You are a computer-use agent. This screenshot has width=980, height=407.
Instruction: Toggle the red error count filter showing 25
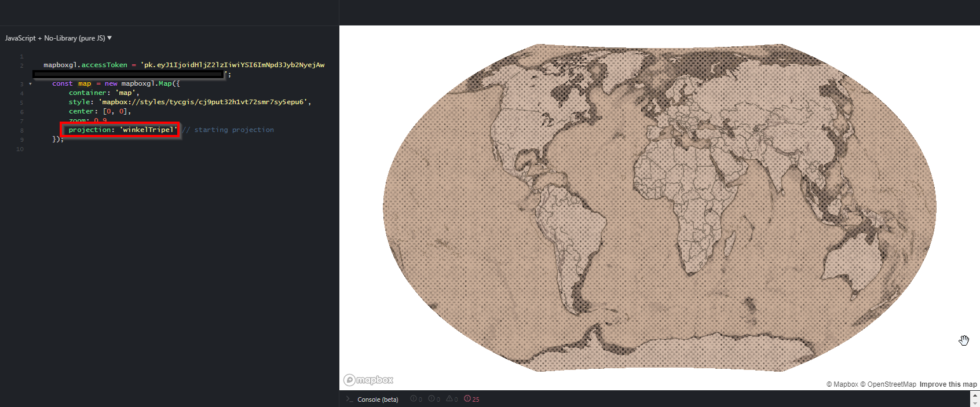[x=471, y=399]
